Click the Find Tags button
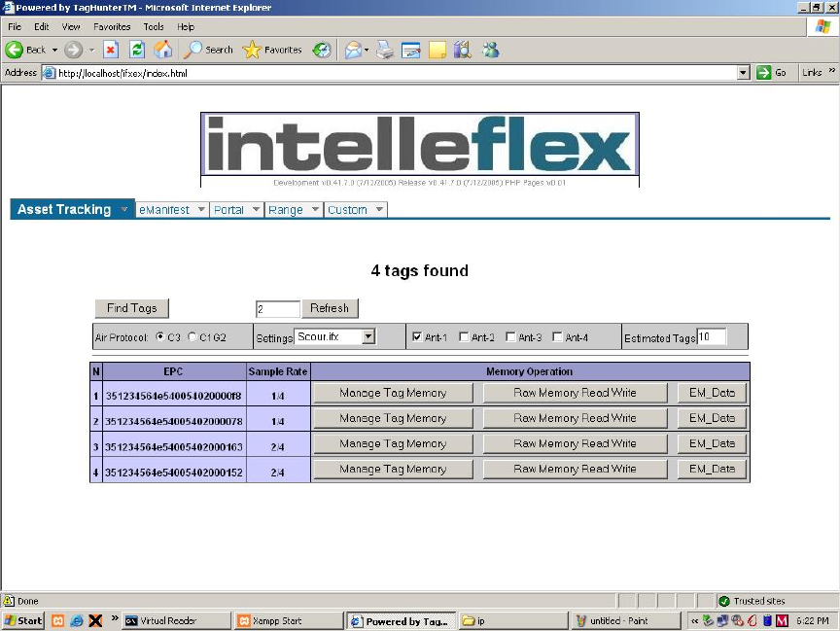The width and height of the screenshot is (840, 631). (132, 308)
